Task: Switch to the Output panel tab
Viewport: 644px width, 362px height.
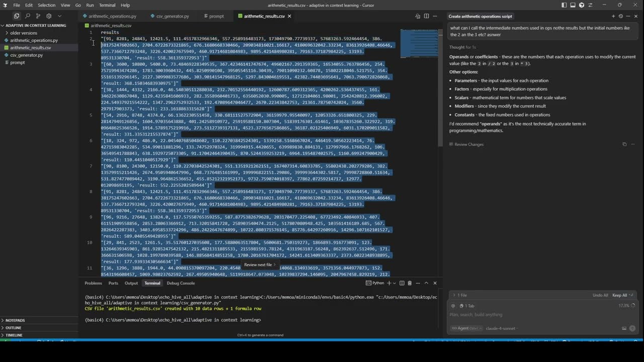Action: coord(131,283)
